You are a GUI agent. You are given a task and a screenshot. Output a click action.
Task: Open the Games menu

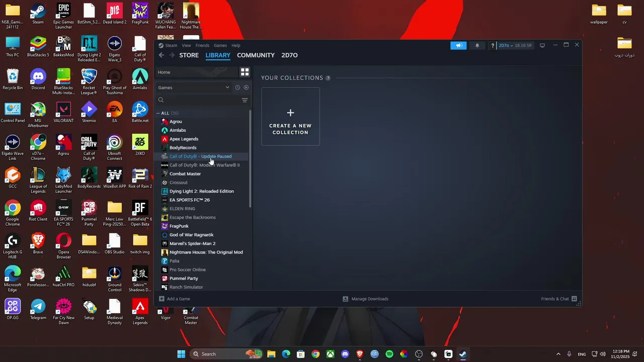(x=220, y=45)
